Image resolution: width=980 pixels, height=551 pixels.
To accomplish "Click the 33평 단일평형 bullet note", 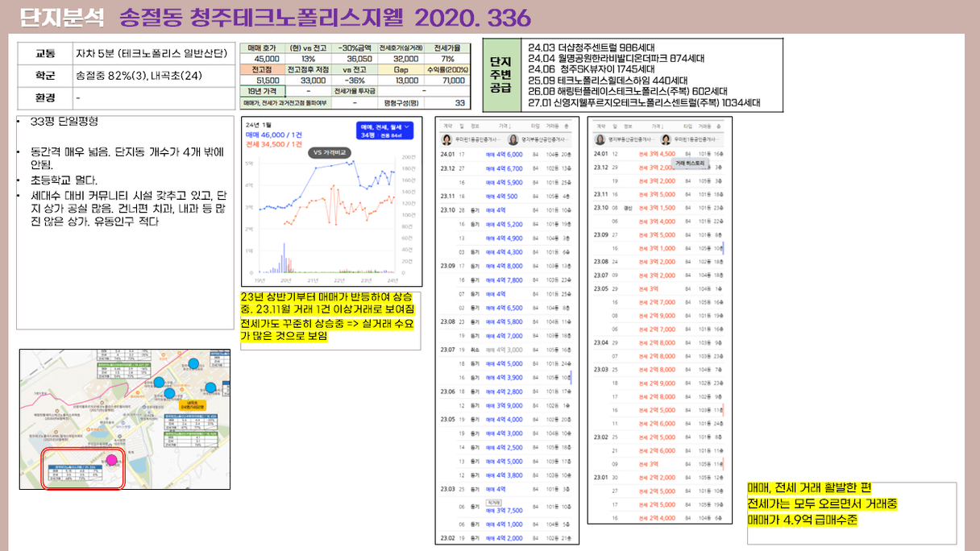I will [64, 122].
